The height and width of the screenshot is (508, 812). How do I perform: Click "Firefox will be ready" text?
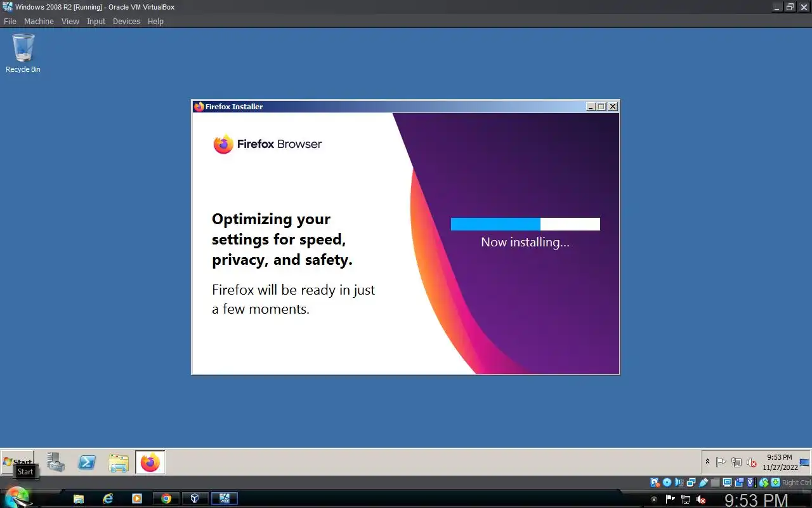(293, 300)
